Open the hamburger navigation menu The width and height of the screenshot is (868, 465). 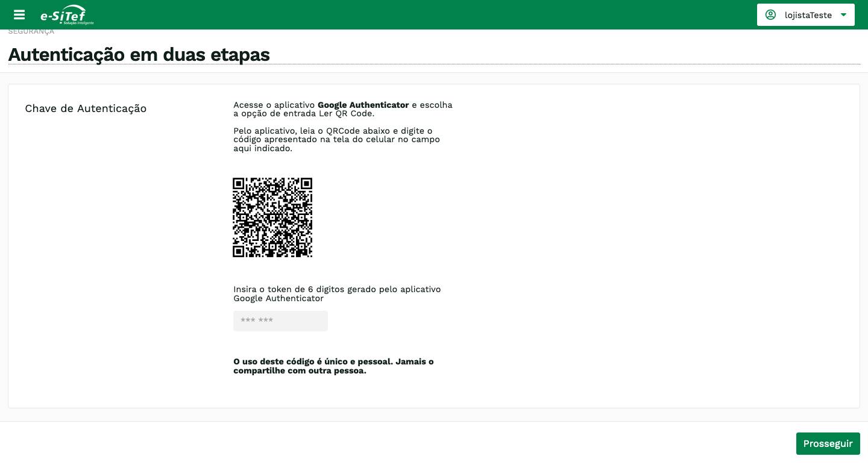tap(19, 14)
